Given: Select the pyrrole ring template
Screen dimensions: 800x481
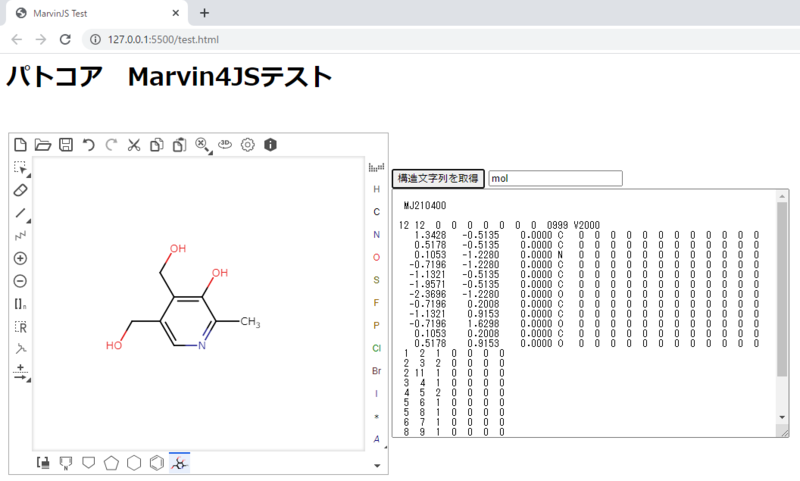Looking at the screenshot, I should point(66,463).
